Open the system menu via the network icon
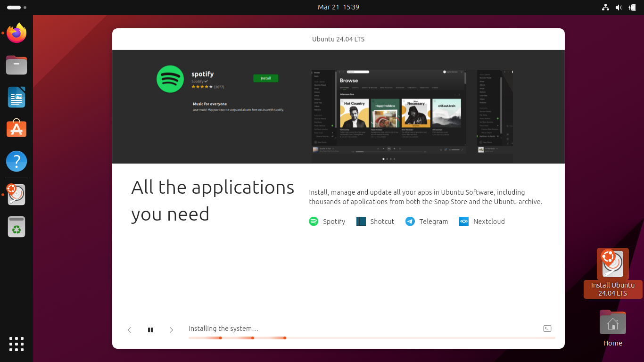 (x=605, y=7)
